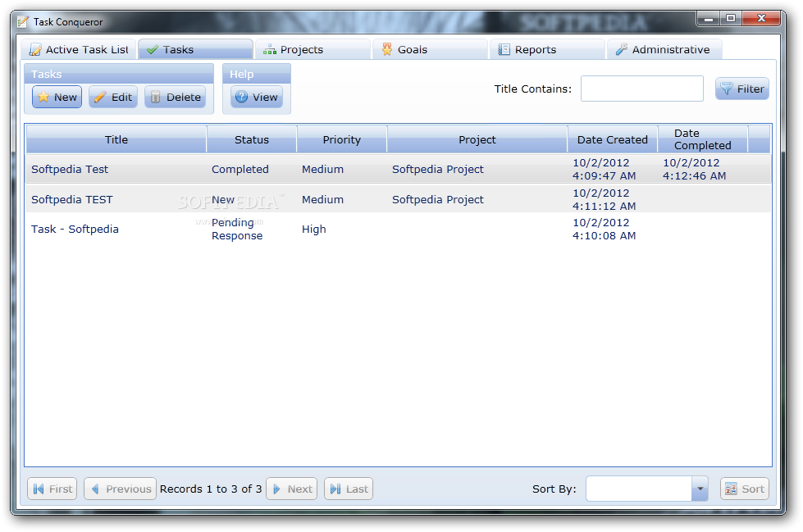Go to the Administrative tab
The image size is (803, 532).
pyautogui.click(x=664, y=49)
